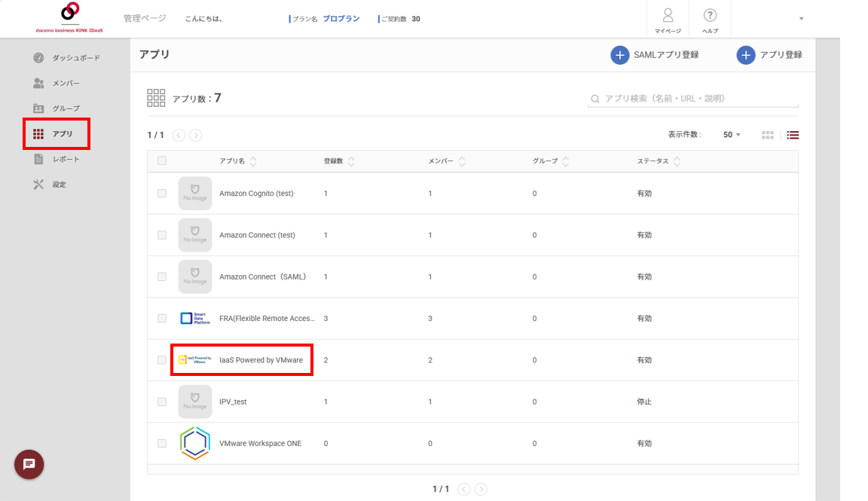Image resolution: width=868 pixels, height=501 pixels.
Task: Open the 表示件数 50 dropdown
Action: [x=732, y=135]
